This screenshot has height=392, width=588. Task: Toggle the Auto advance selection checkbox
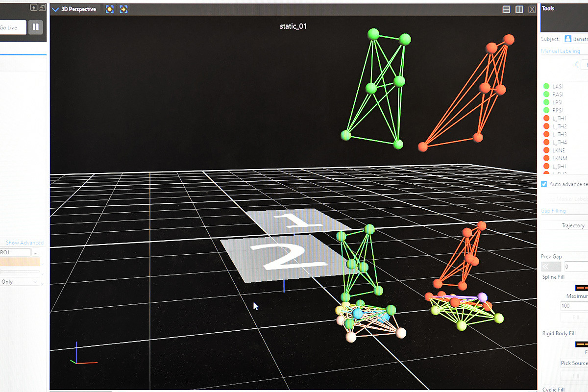[x=544, y=184]
